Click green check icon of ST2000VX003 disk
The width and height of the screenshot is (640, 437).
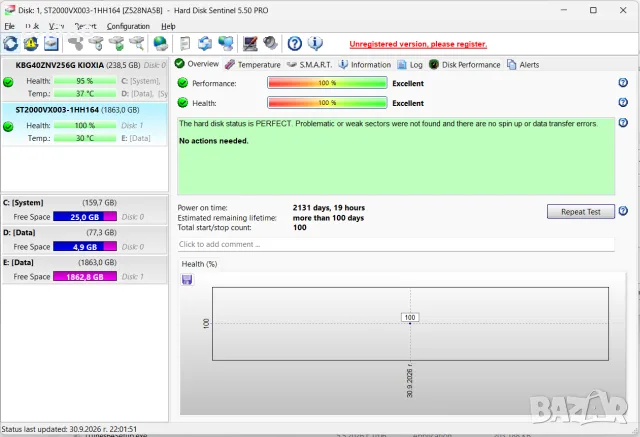[x=8, y=126]
